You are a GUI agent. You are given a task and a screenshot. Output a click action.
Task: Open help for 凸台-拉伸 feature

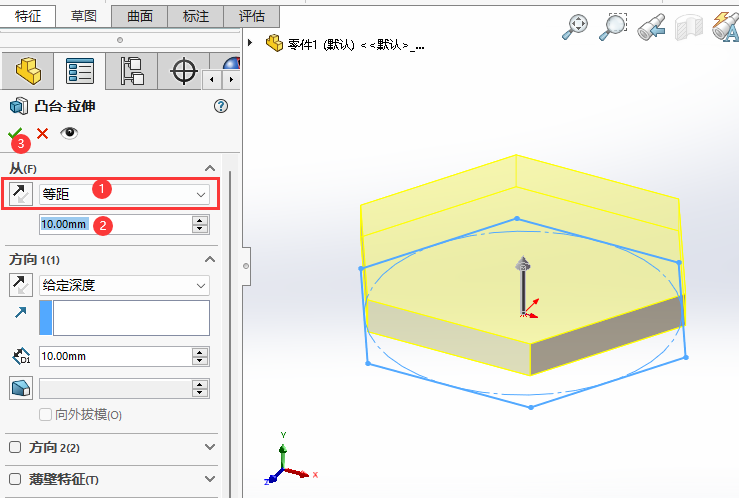point(221,106)
